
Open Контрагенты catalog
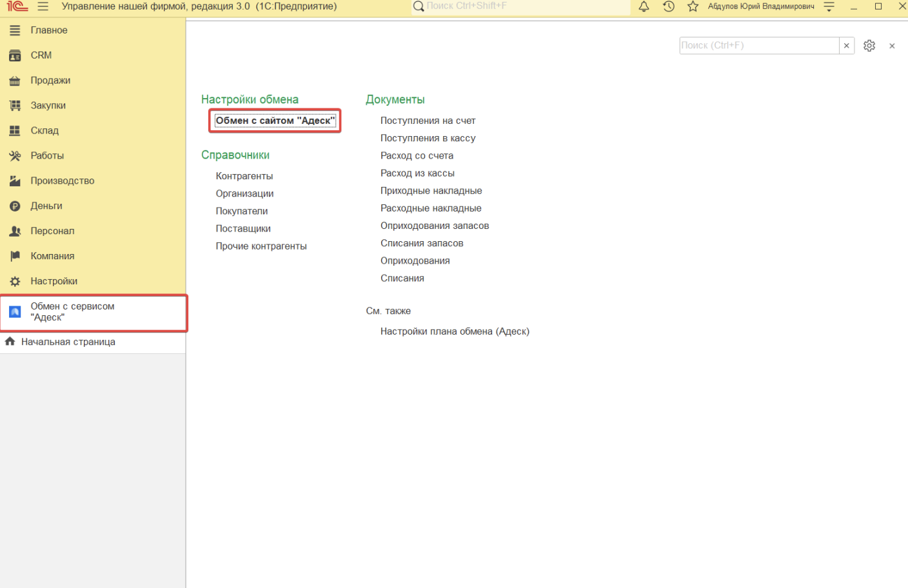click(x=244, y=176)
